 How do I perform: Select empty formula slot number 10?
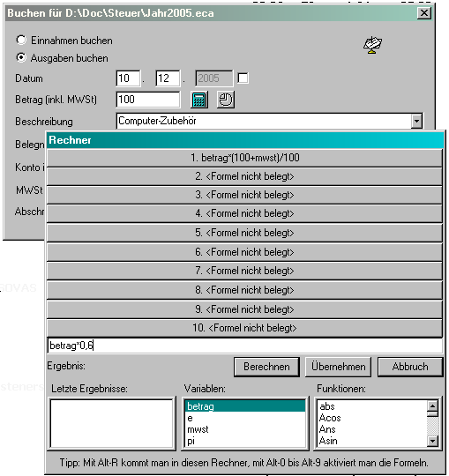[244, 328]
